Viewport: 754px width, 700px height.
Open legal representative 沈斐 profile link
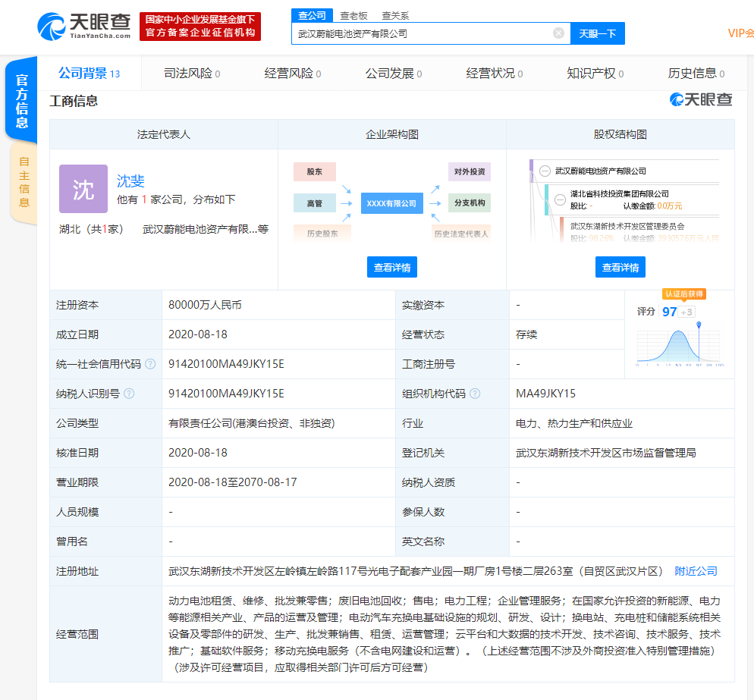[x=130, y=180]
